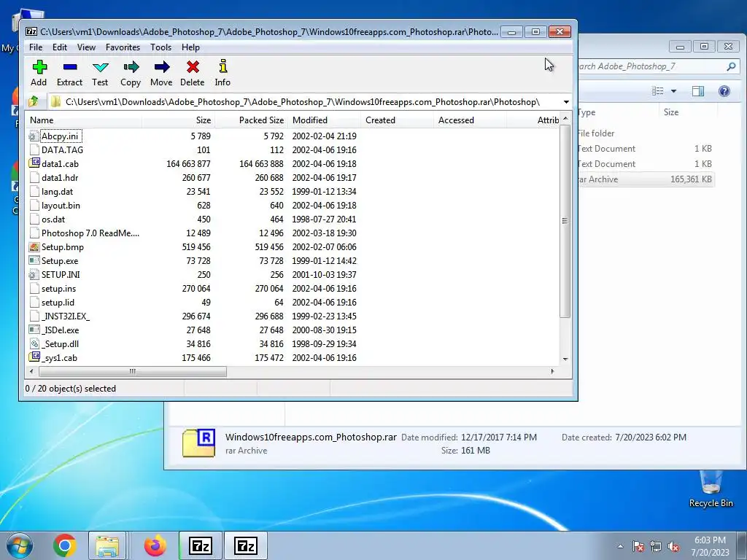Image resolution: width=747 pixels, height=560 pixels.
Task: Open the Windows Start menu
Action: 19,545
